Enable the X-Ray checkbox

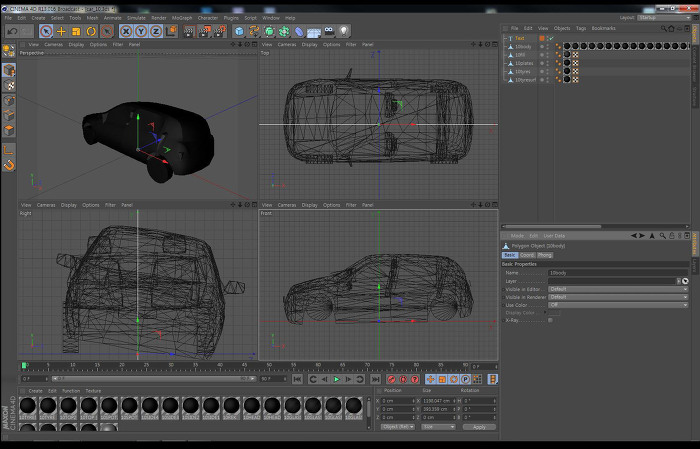click(550, 320)
